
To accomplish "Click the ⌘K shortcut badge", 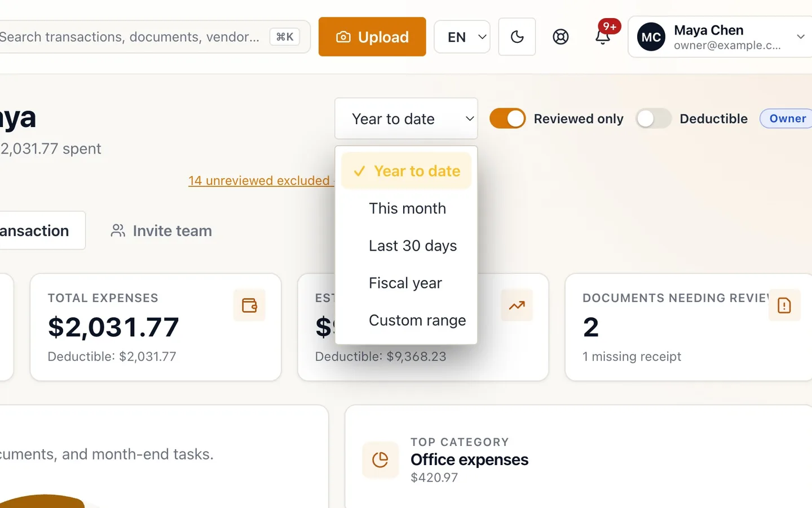I will pyautogui.click(x=285, y=37).
